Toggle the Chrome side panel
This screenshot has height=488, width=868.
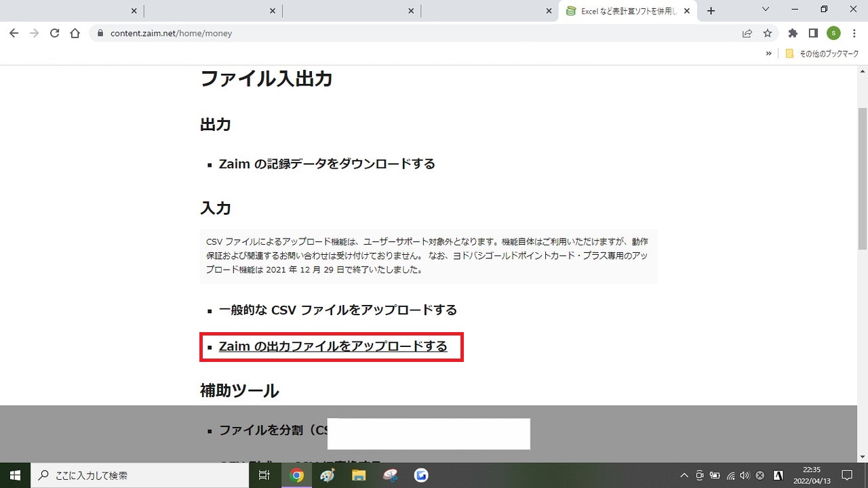(x=813, y=33)
